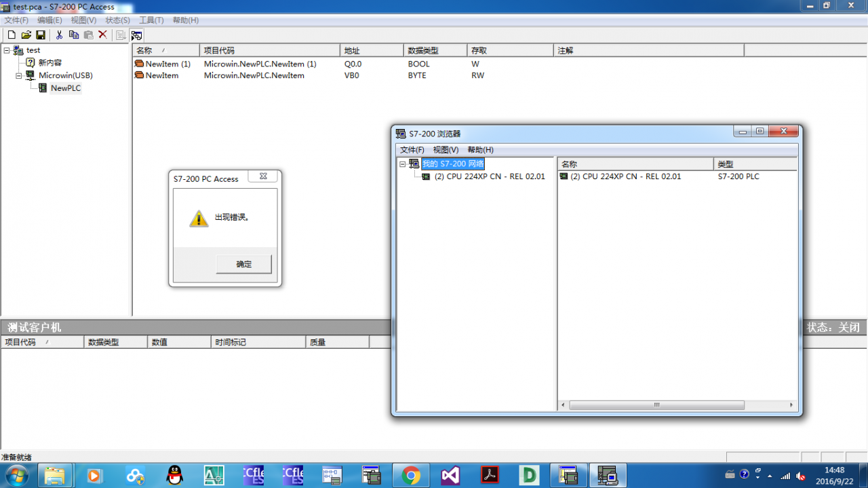868x488 pixels.
Task: Click the NewPLC device icon in tree
Action: tap(43, 88)
